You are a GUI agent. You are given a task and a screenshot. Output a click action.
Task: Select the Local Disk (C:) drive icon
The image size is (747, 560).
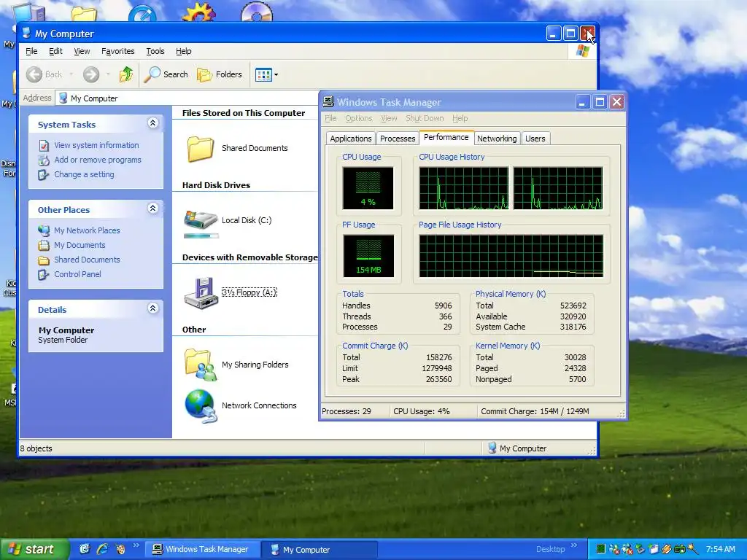tap(201, 222)
